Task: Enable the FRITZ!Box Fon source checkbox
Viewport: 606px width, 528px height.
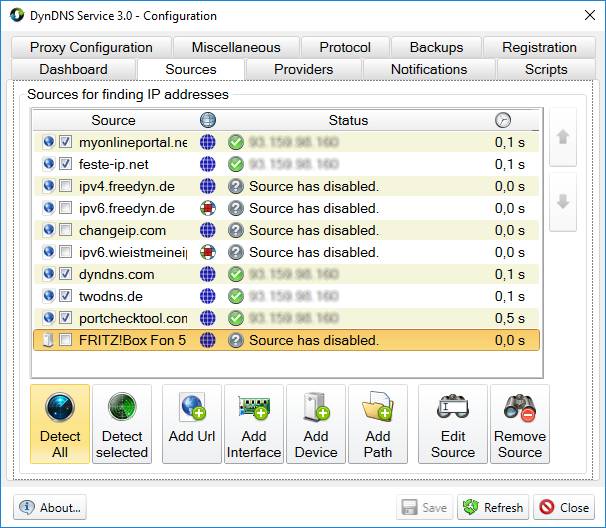Action: (x=65, y=340)
